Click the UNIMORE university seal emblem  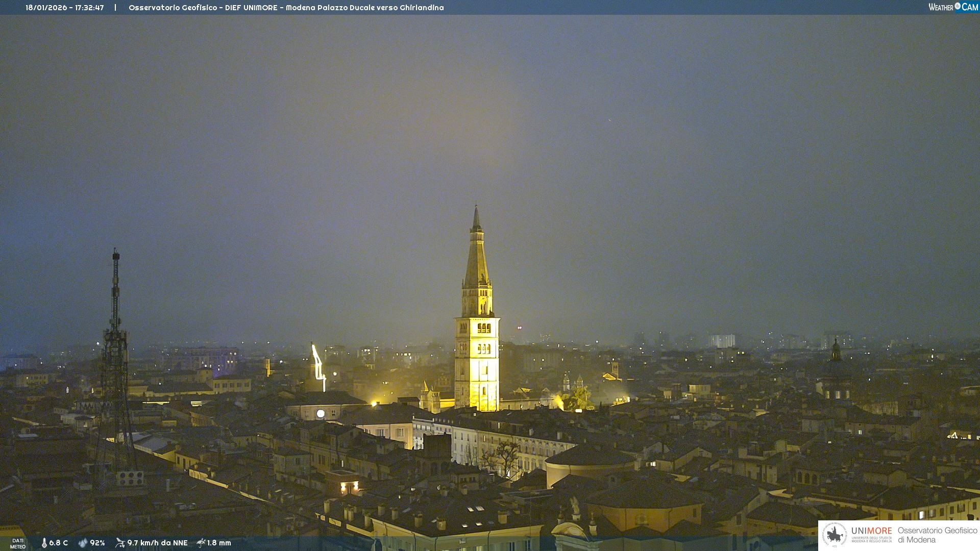(835, 535)
